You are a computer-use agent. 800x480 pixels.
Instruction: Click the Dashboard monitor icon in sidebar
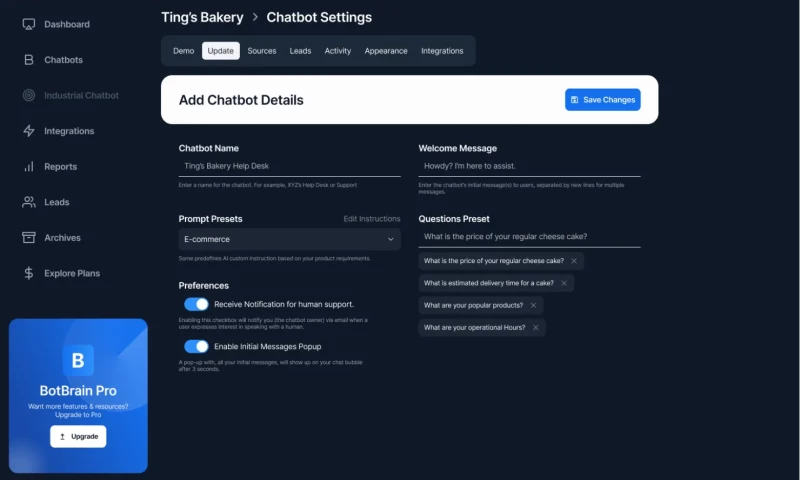click(x=29, y=24)
